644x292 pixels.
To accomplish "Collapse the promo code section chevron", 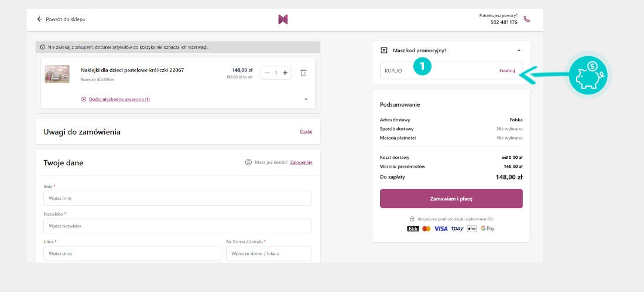I will click(519, 50).
